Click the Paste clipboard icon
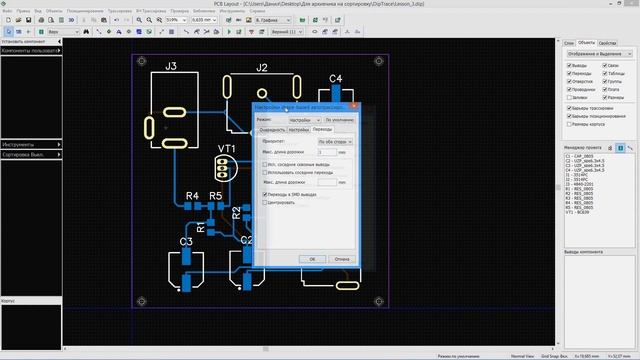Viewport: 640px width, 360px height. tap(104, 20)
